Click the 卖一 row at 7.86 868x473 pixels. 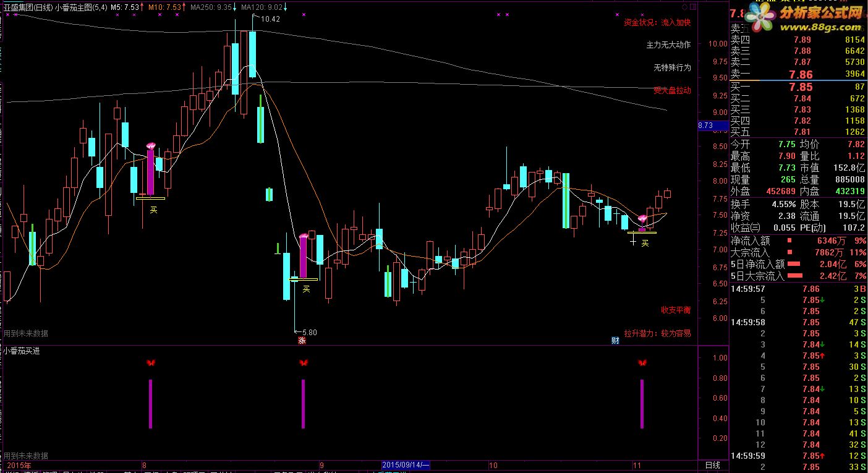798,74
